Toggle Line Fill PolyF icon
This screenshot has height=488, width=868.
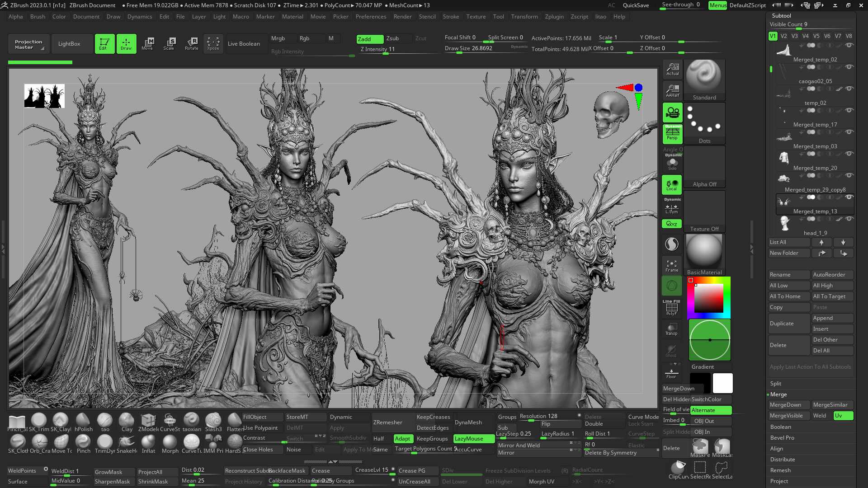point(671,307)
